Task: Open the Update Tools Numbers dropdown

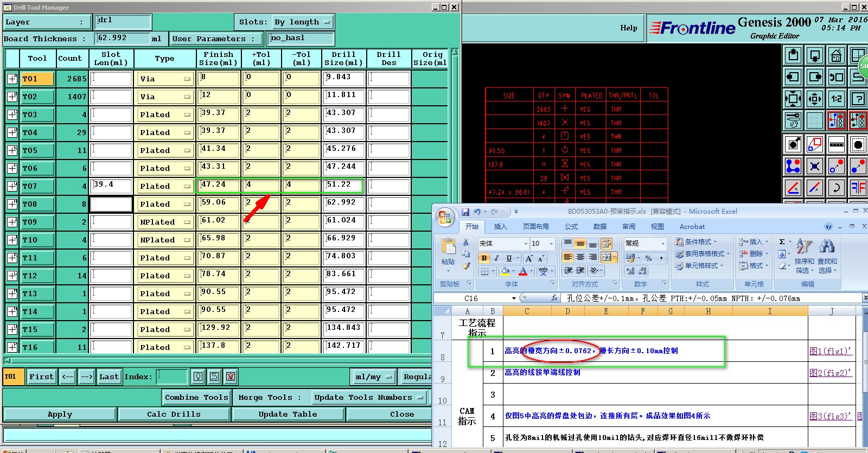Action: 369,398
